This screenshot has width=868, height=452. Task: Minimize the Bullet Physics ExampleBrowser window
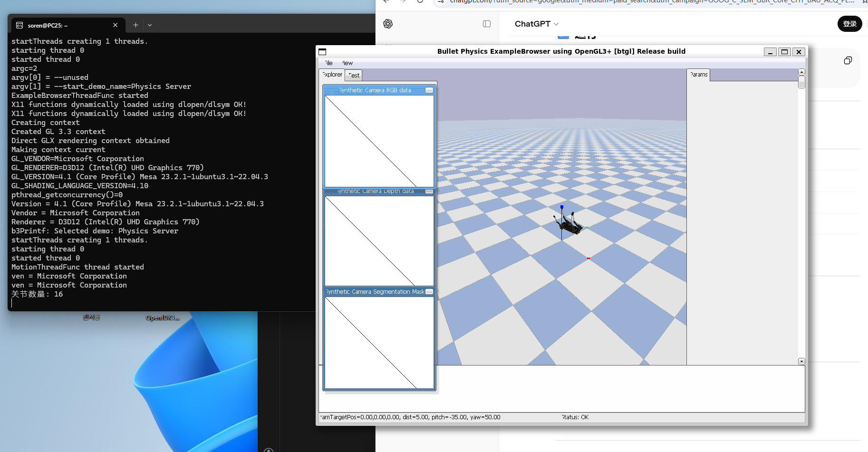[770, 52]
